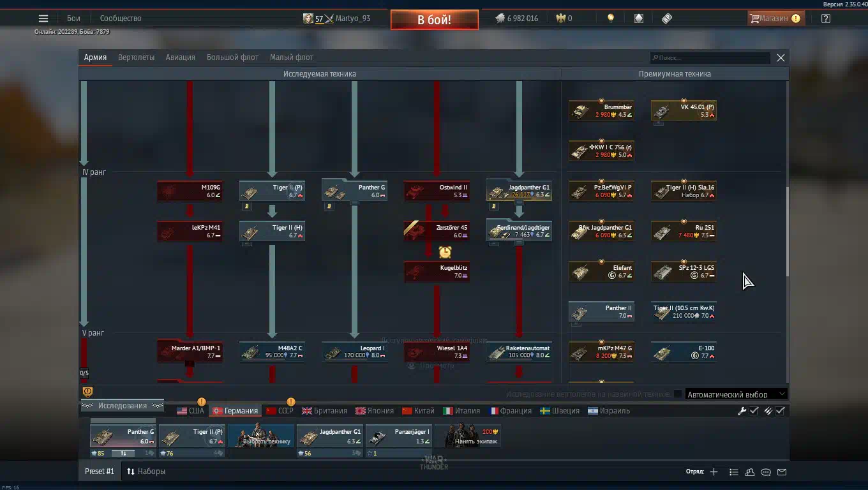Open the Martyo_93 player profile avatar
868x490 pixels.
pos(308,19)
